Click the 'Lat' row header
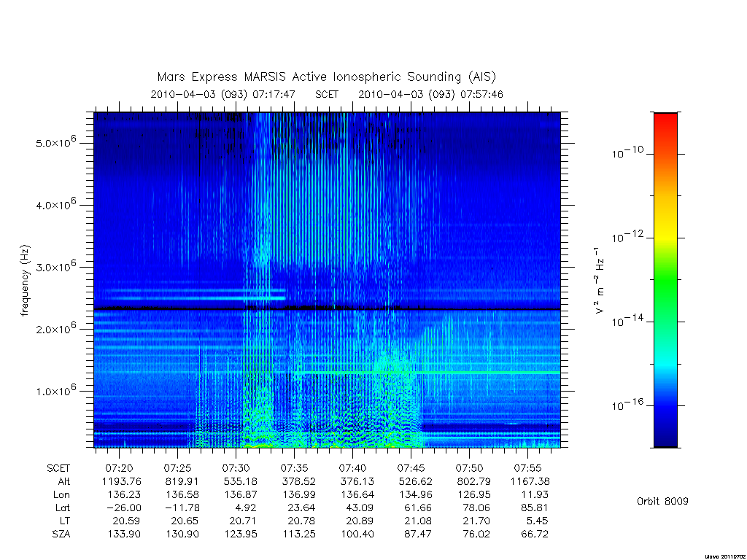Image resolution: width=747 pixels, height=560 pixels. click(63, 507)
